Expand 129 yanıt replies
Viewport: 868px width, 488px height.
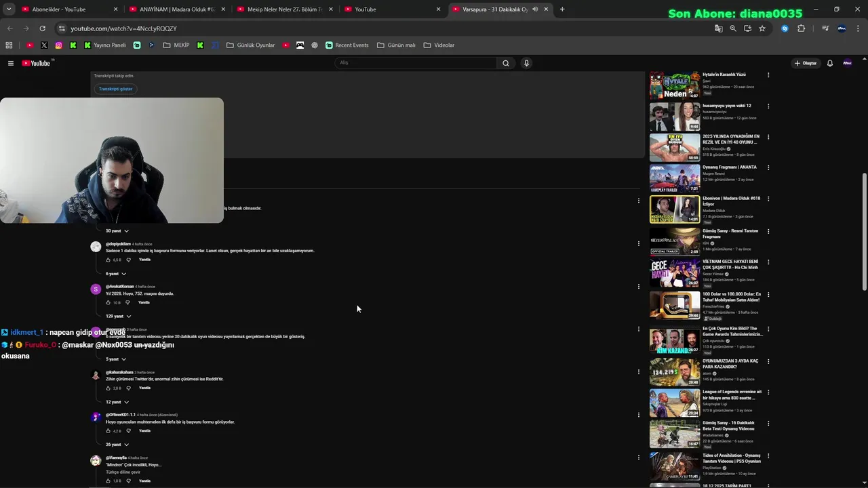(118, 317)
